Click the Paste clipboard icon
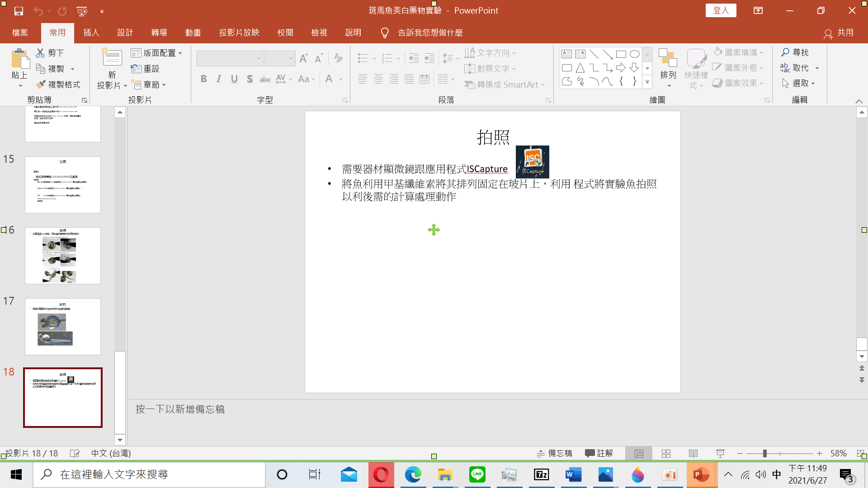The width and height of the screenshot is (868, 488). tap(19, 59)
